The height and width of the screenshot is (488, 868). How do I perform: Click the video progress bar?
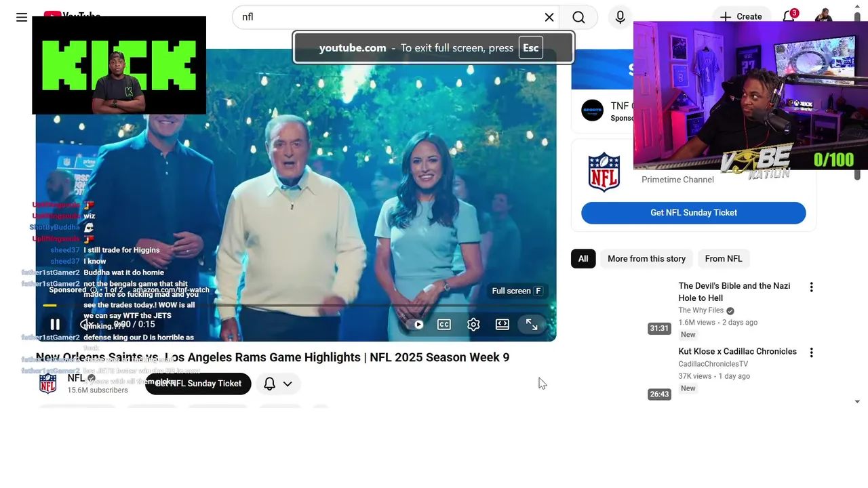pos(296,306)
